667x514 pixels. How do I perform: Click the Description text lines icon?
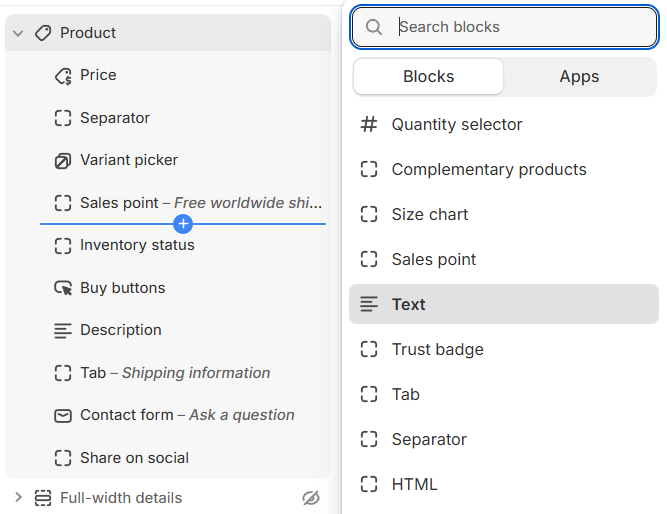63,330
